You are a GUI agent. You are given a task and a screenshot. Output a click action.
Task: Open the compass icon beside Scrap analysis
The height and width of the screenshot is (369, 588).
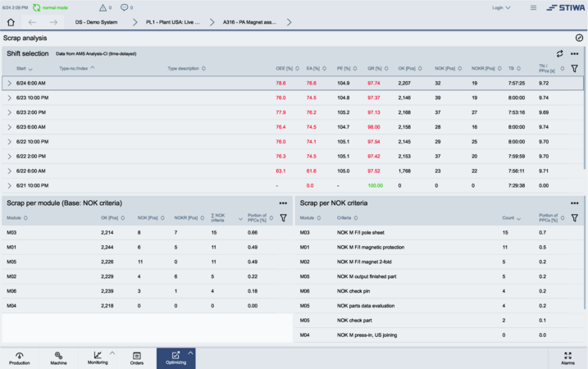[x=579, y=38]
